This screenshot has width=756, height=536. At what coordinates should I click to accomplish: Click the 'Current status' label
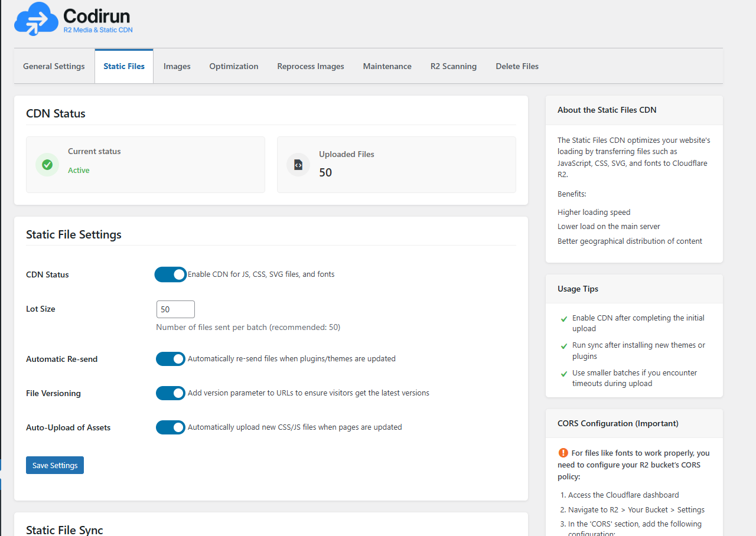(94, 151)
